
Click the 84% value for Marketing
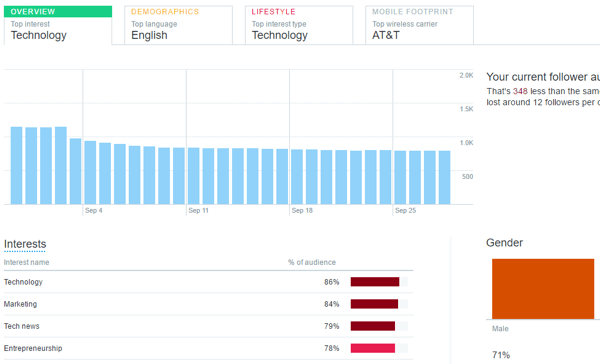pyautogui.click(x=331, y=304)
